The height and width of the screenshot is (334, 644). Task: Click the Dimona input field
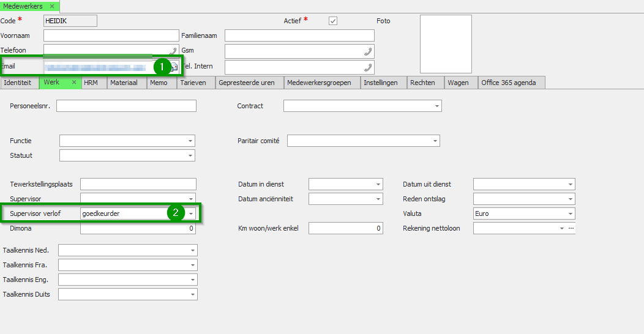(x=138, y=228)
